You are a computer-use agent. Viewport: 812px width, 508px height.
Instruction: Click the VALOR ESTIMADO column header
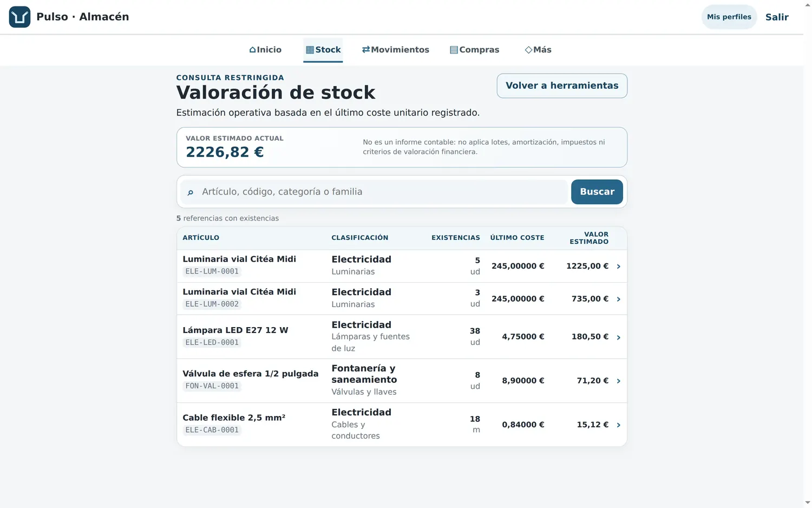tap(589, 238)
